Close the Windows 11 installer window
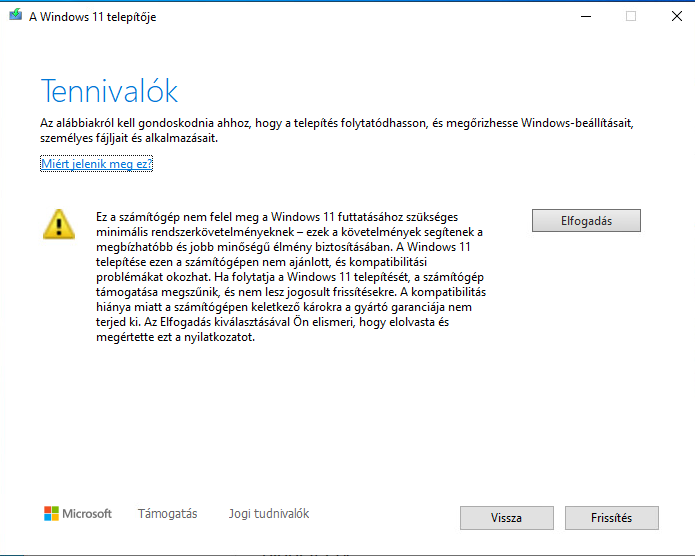The image size is (695, 556). click(x=676, y=16)
